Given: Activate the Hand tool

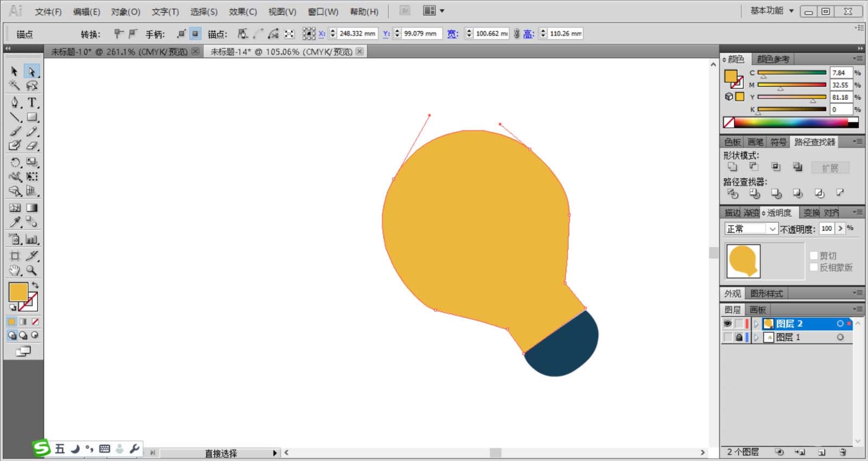Looking at the screenshot, I should [x=15, y=270].
